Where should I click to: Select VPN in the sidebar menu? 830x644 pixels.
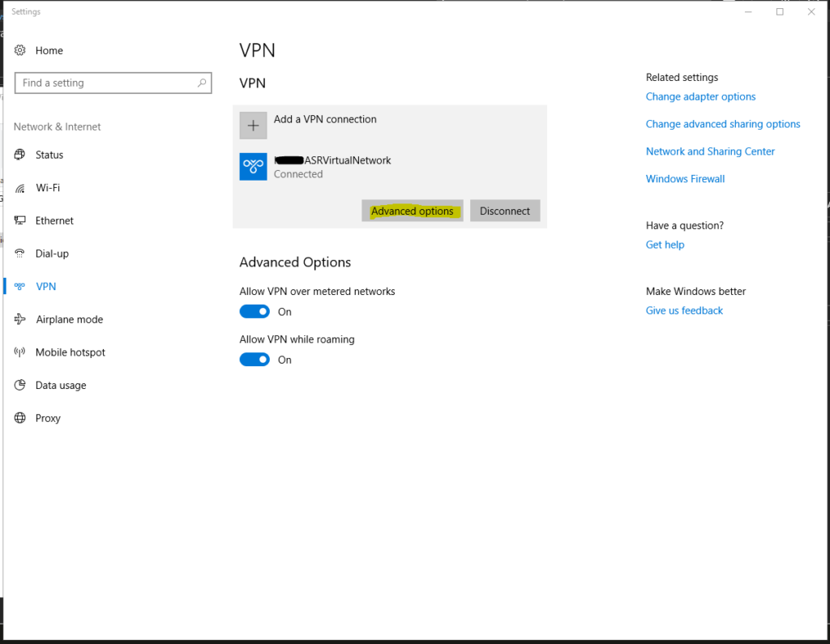click(45, 287)
